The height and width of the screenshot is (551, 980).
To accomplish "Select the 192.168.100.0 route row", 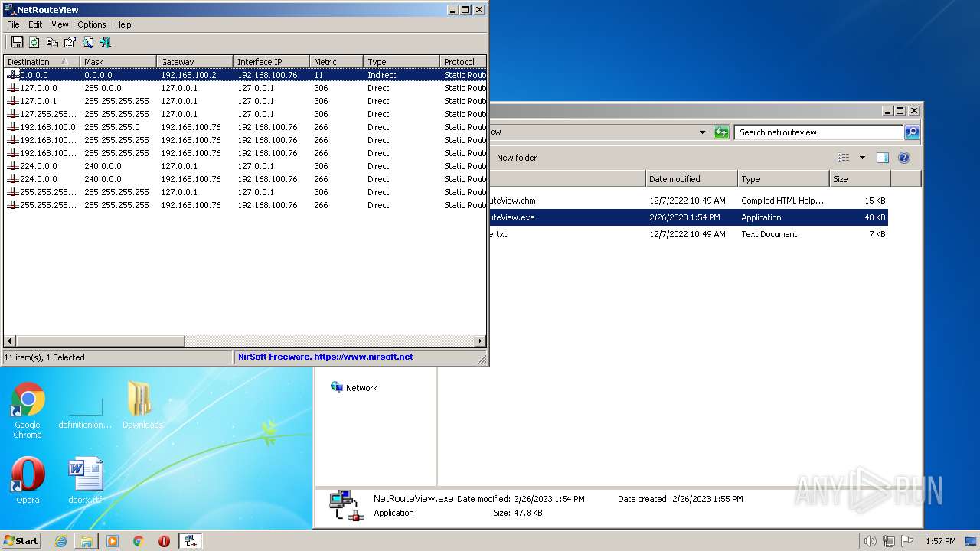I will [245, 127].
